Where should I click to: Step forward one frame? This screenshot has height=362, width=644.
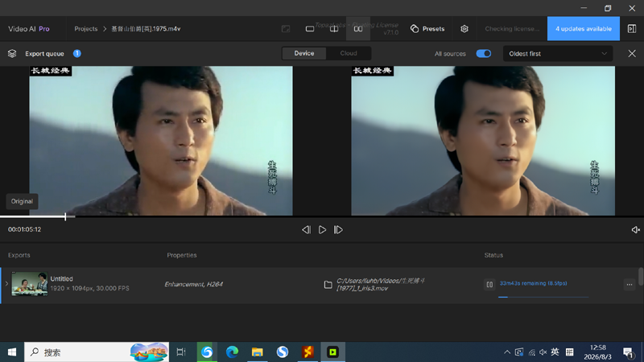coord(338,230)
